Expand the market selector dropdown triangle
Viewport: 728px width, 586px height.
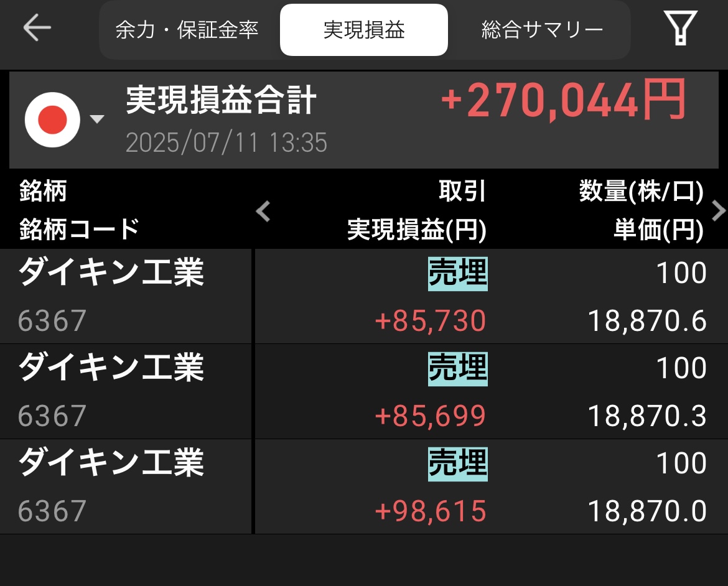pyautogui.click(x=97, y=119)
